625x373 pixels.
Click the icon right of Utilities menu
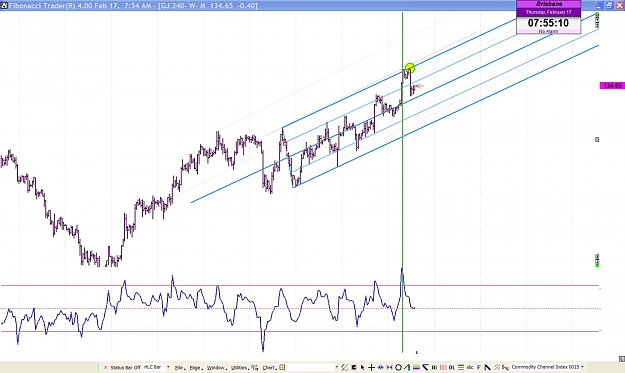[x=255, y=367]
